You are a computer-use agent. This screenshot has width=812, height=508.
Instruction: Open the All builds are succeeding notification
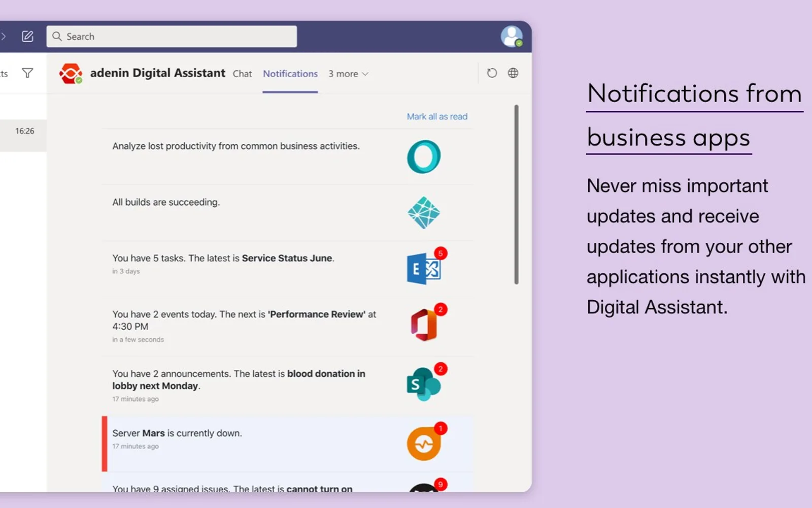287,213
